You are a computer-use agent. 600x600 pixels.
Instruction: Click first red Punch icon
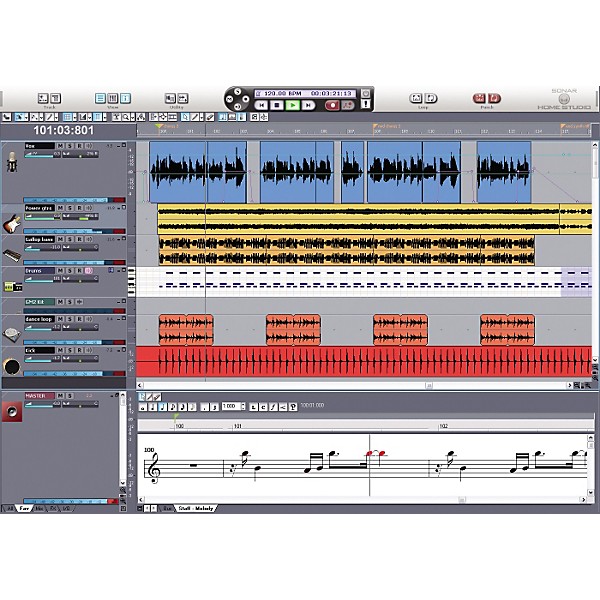(479, 98)
